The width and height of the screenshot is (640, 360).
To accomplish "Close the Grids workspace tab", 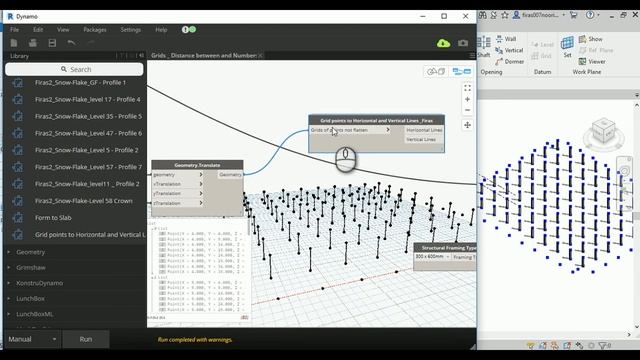I will point(260,56).
